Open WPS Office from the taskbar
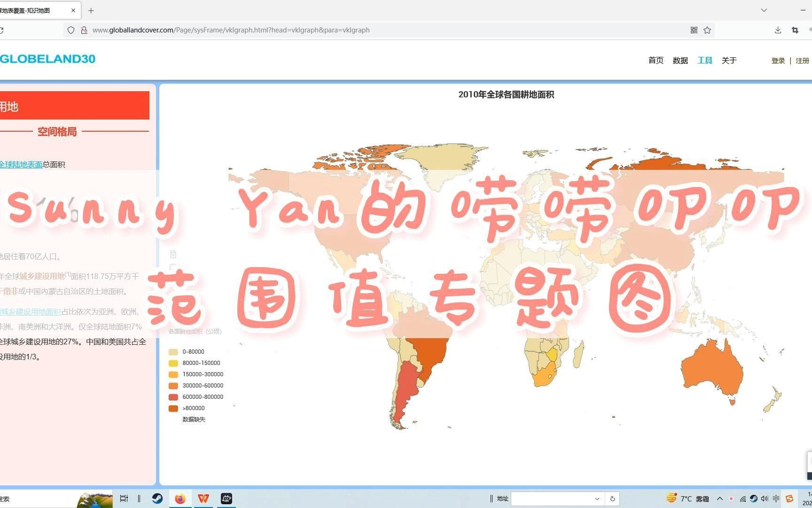The height and width of the screenshot is (508, 812). [x=203, y=499]
